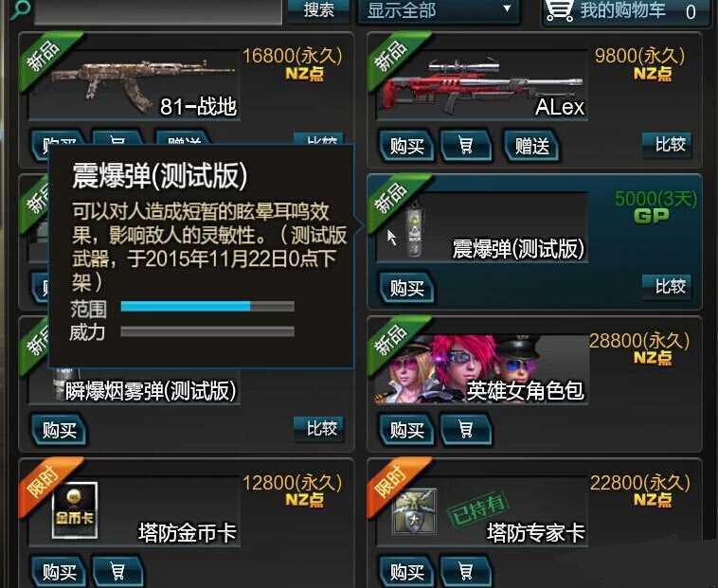
Task: Add 塔防专家卡 to shopping cart
Action: (466, 571)
